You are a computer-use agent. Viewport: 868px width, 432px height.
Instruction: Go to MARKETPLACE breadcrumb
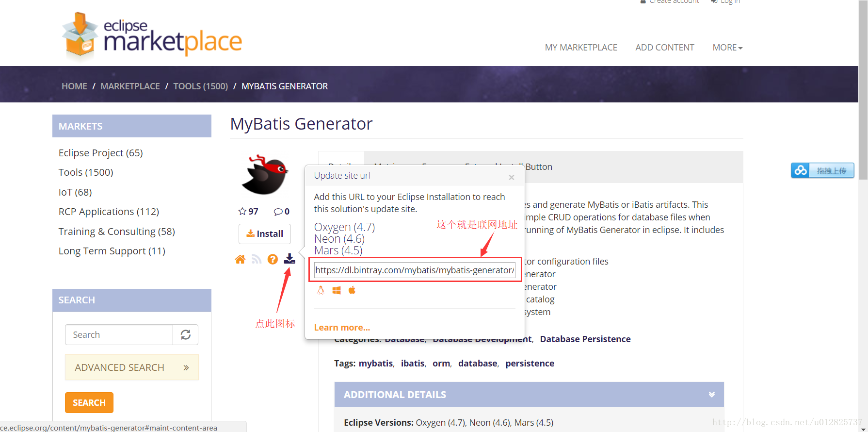(x=130, y=86)
